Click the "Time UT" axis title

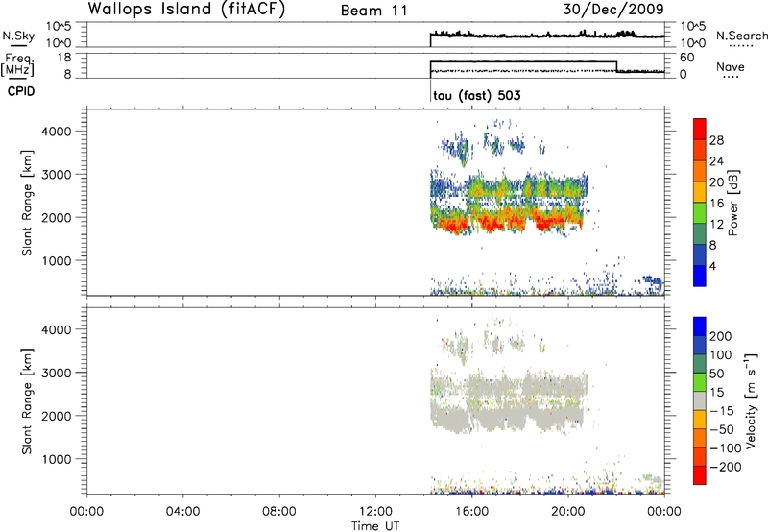click(375, 526)
